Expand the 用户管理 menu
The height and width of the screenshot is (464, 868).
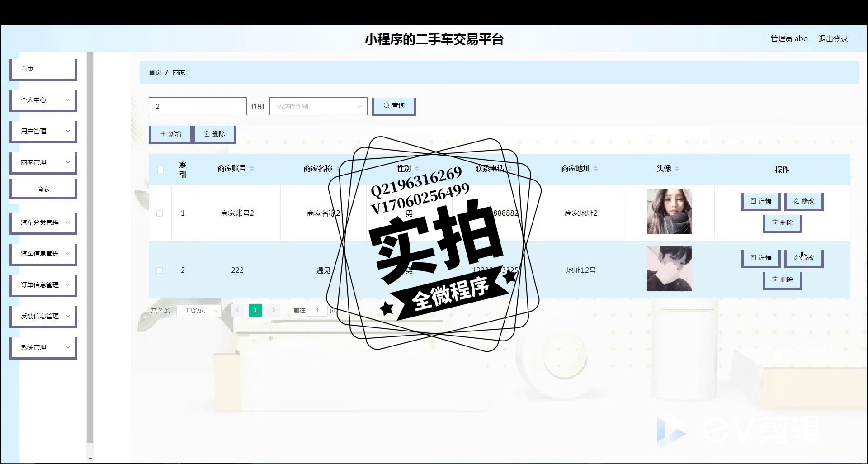pos(43,131)
